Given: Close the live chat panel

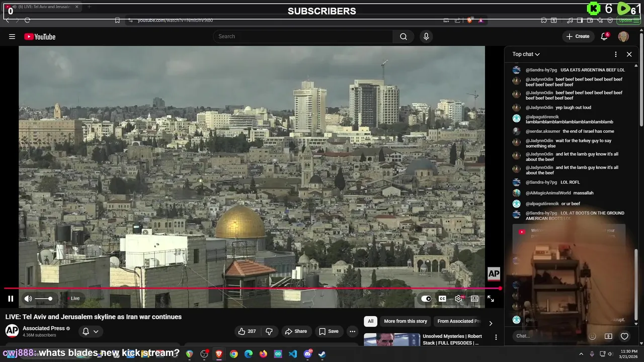Looking at the screenshot, I should coord(629,54).
